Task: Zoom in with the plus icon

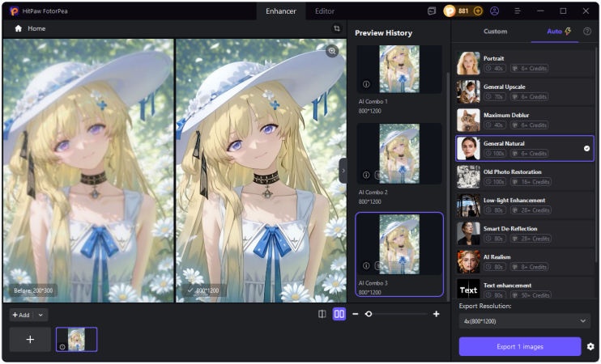Action: pos(437,314)
